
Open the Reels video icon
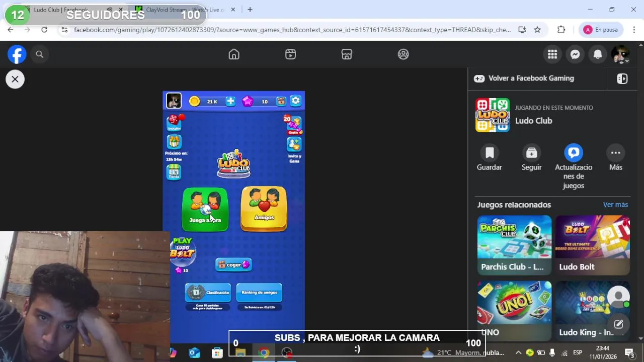pyautogui.click(x=290, y=54)
